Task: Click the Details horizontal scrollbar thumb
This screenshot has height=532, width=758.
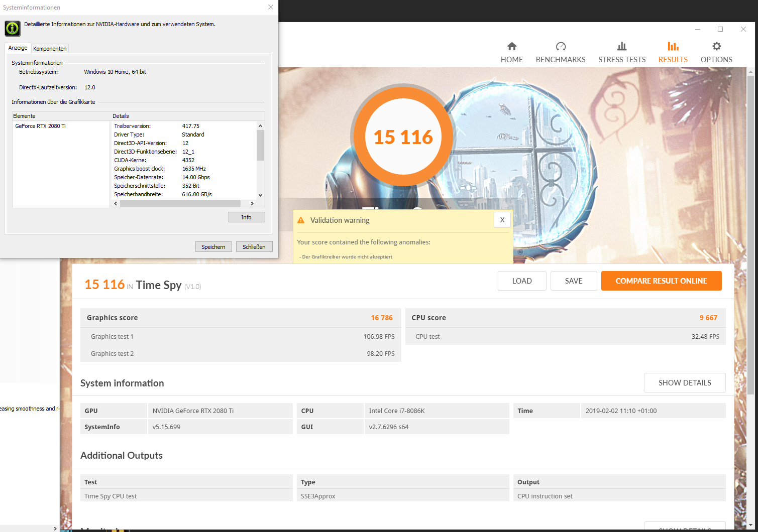Action: (x=180, y=203)
